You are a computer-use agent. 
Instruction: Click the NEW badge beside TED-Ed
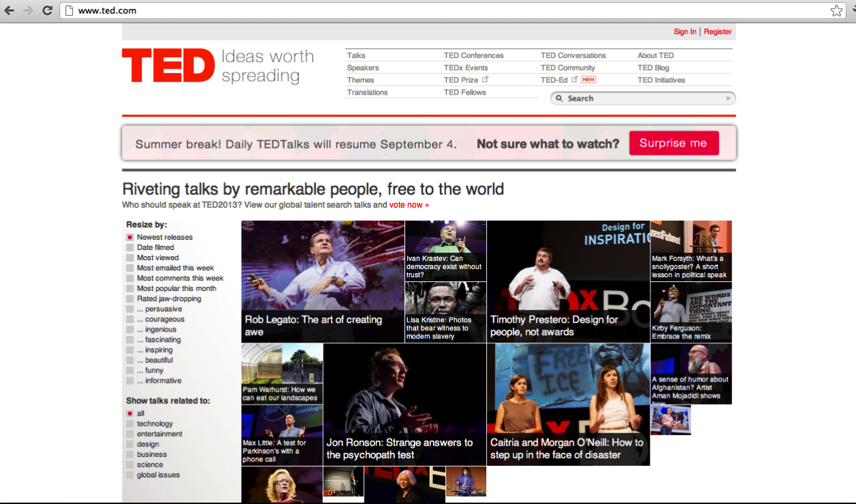588,80
